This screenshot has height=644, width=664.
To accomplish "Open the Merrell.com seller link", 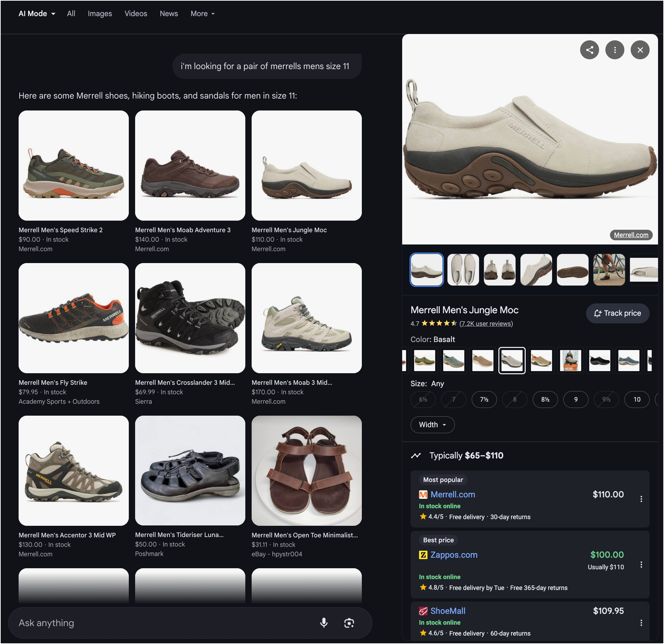I will click(453, 495).
